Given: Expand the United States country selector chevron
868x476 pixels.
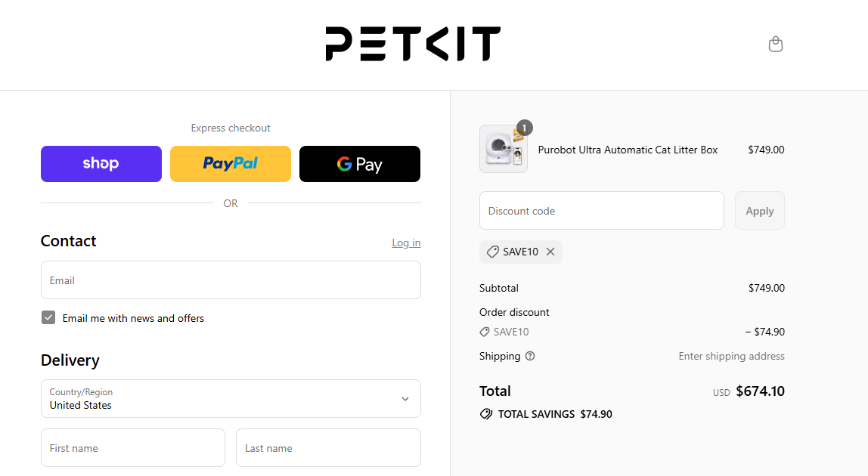Looking at the screenshot, I should pos(403,398).
